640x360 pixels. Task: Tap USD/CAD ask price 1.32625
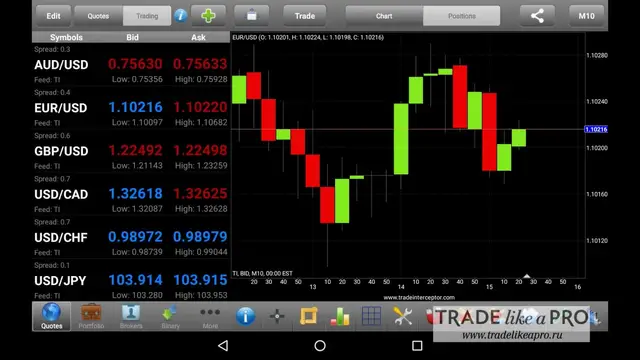click(x=200, y=194)
